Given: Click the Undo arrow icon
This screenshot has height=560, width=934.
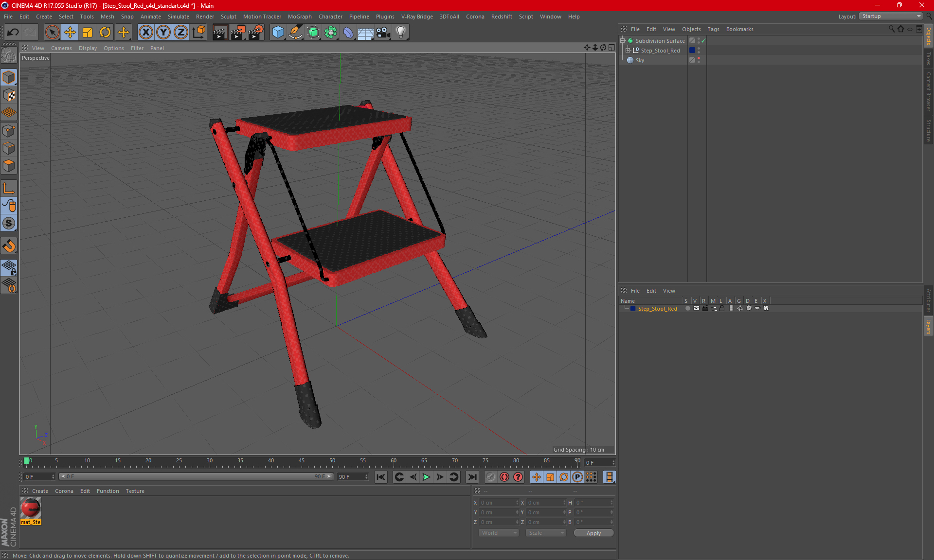Looking at the screenshot, I should [x=13, y=32].
